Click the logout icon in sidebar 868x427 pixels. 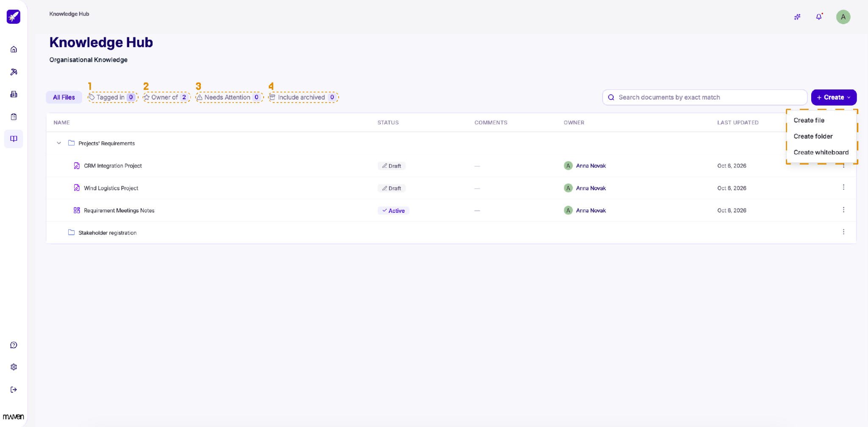click(x=14, y=389)
